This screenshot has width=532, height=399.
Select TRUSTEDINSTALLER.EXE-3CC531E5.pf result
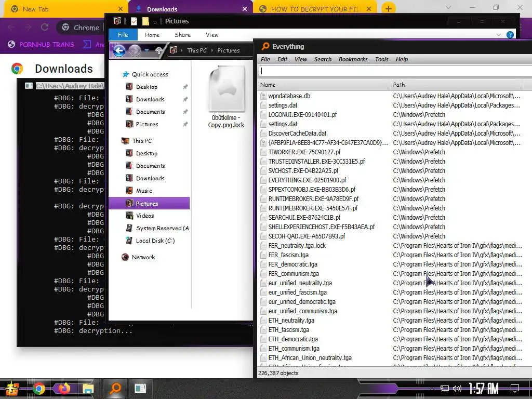316,162
